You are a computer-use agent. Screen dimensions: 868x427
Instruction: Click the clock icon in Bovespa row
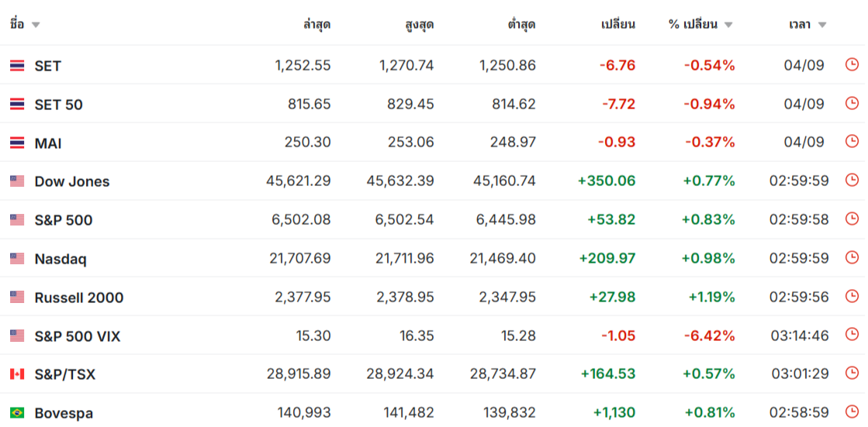852,412
